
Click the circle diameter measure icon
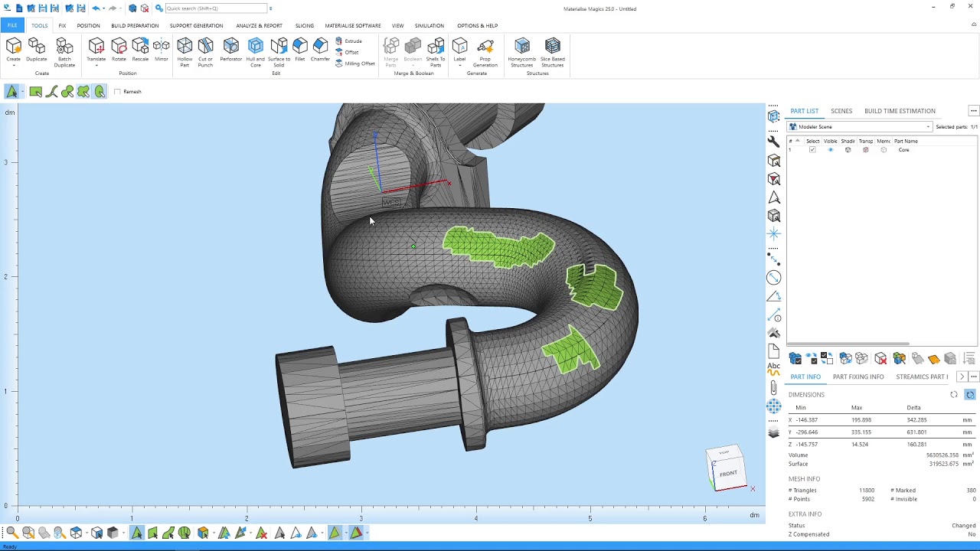773,278
